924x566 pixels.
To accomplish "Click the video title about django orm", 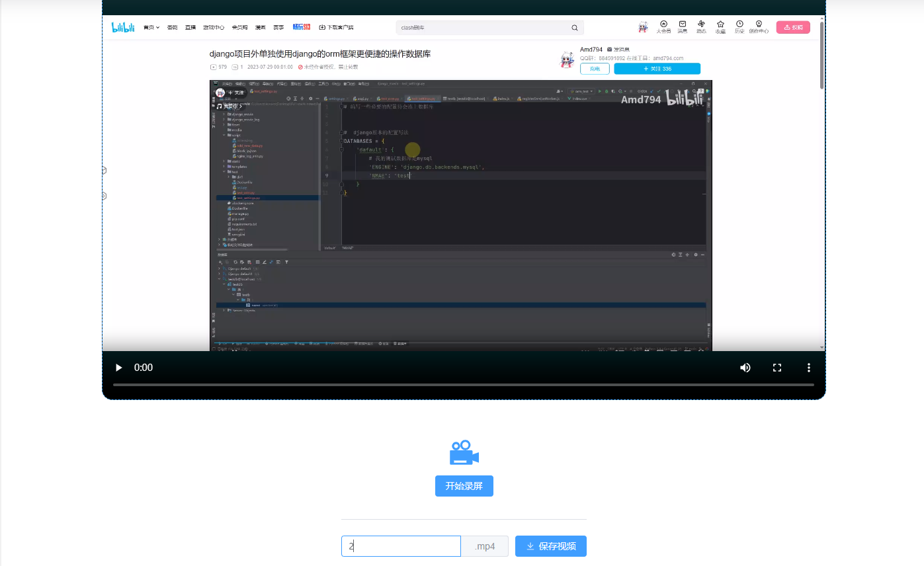I will [x=320, y=54].
